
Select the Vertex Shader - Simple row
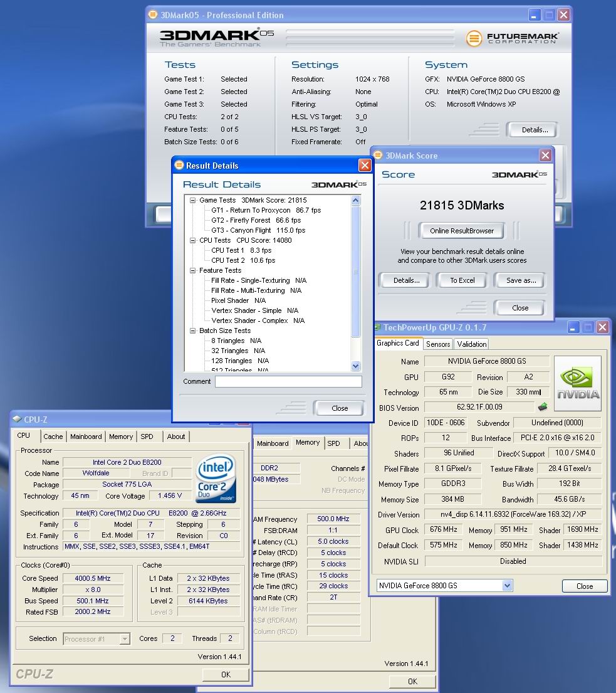click(x=255, y=310)
